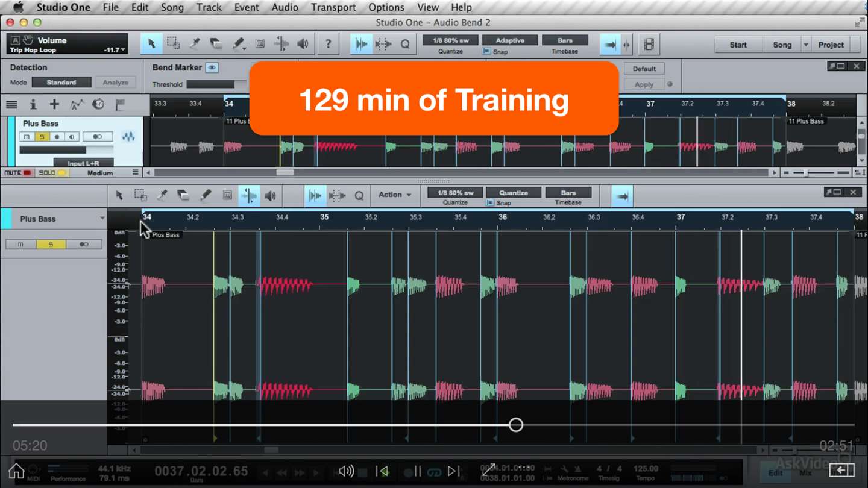
Task: Open editor Quantize snap mode dropdown
Action: 514,193
